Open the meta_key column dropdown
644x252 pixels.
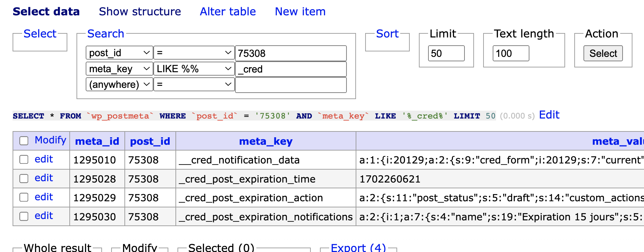click(x=119, y=69)
